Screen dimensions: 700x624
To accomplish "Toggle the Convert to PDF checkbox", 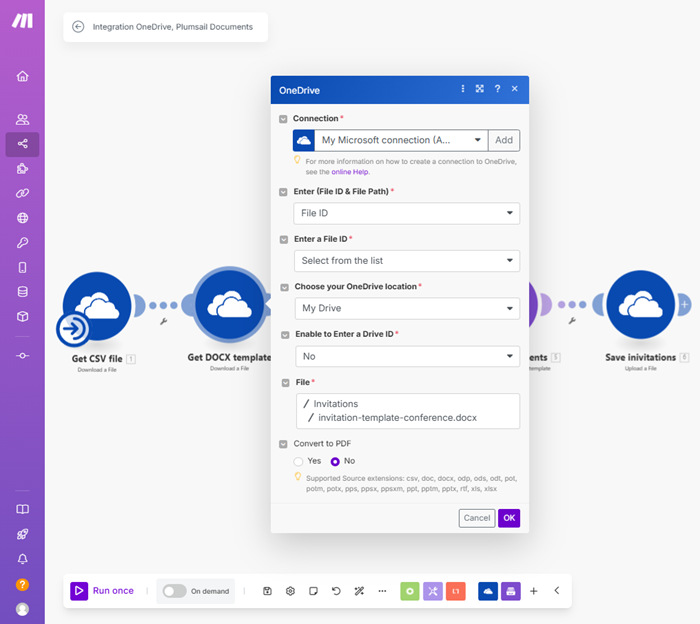I will click(x=283, y=444).
